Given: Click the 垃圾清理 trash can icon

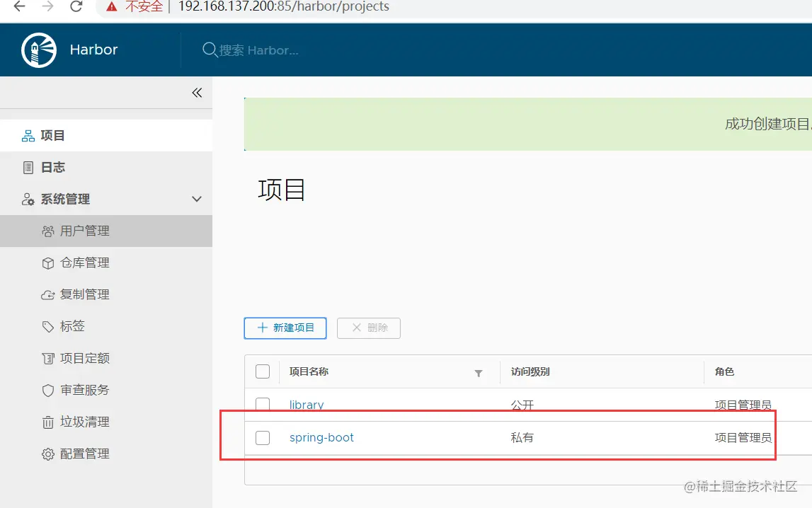Looking at the screenshot, I should click(47, 422).
